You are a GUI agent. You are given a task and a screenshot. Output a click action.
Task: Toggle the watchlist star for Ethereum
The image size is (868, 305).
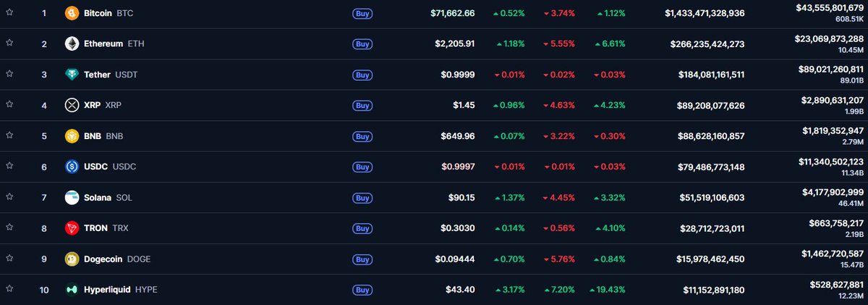[9, 44]
